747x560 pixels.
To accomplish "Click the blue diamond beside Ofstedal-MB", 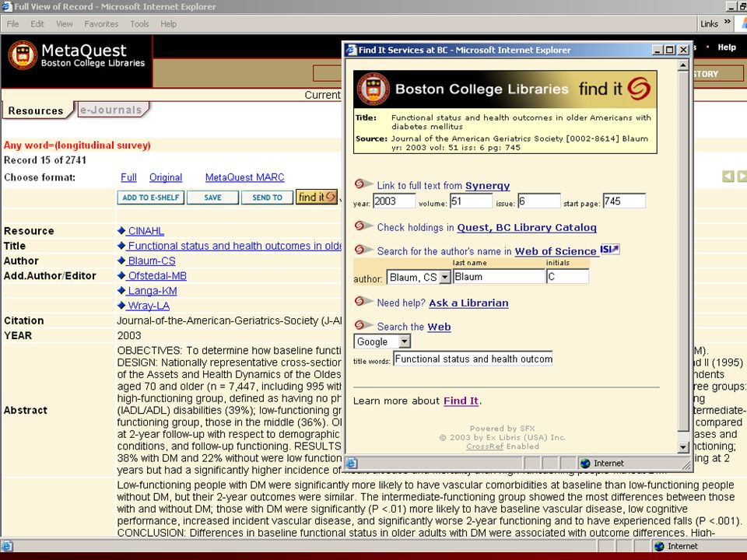I will 121,275.
